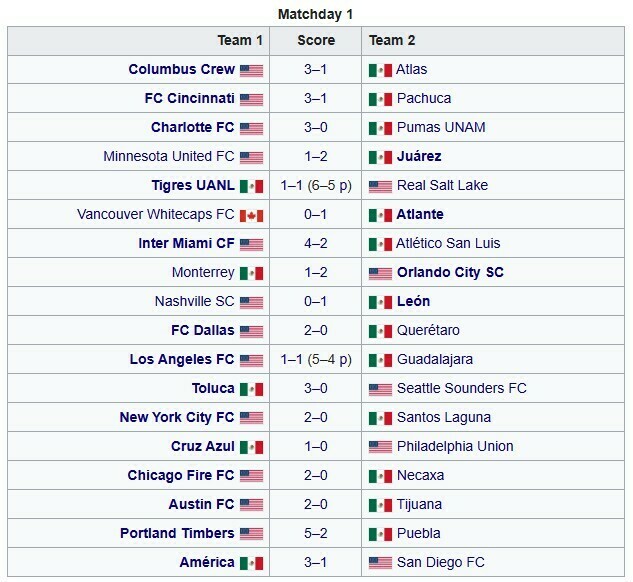Click the Cruz Azul 1–0 score cell

(x=316, y=446)
